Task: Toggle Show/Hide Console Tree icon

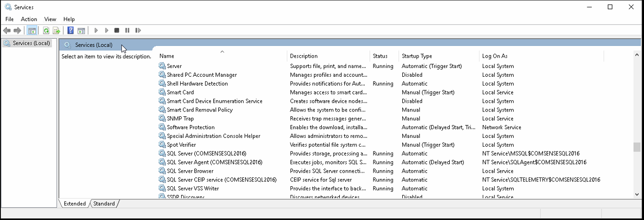Action: 32,30
